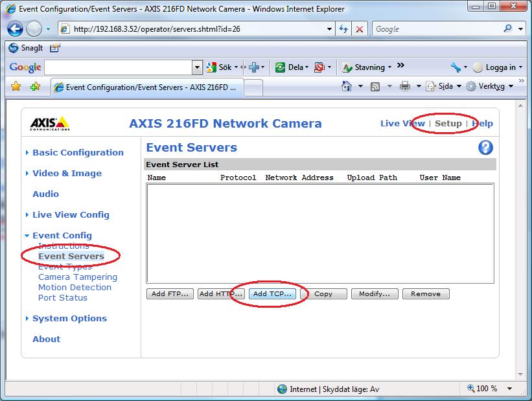Open the Event Types link
532x401 pixels.
point(65,267)
